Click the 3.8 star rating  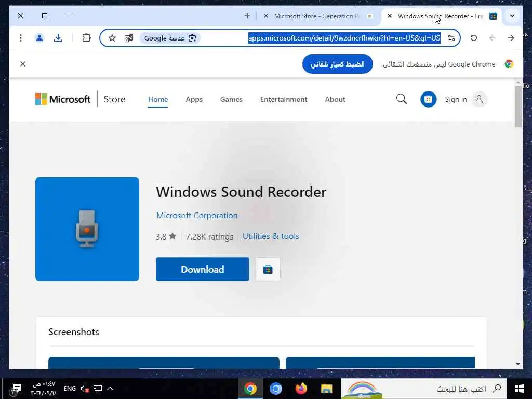coord(166,236)
